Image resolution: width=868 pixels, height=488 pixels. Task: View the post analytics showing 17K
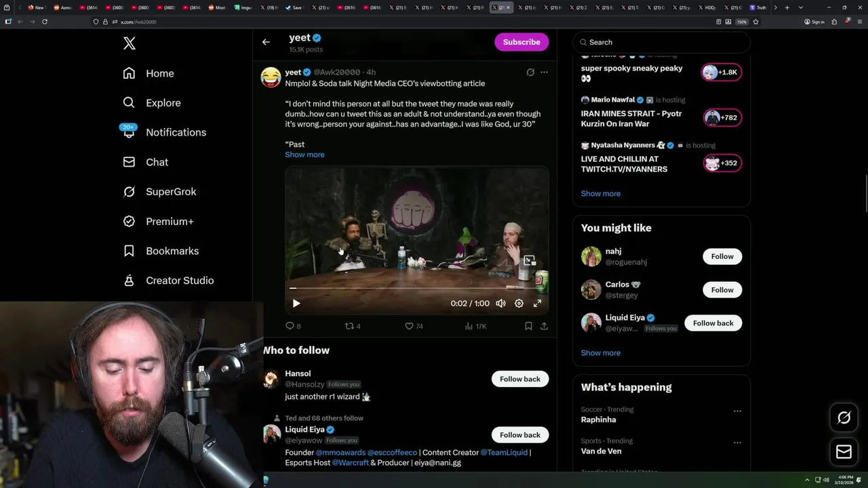click(475, 326)
